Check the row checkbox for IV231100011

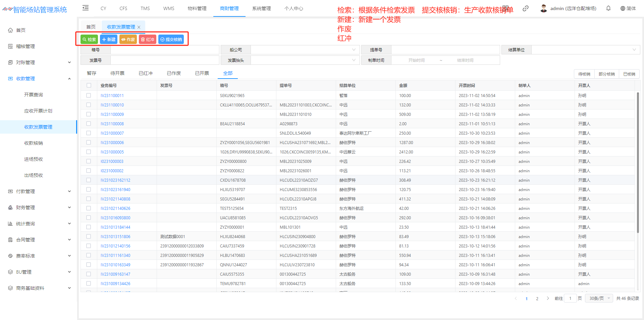tap(89, 96)
